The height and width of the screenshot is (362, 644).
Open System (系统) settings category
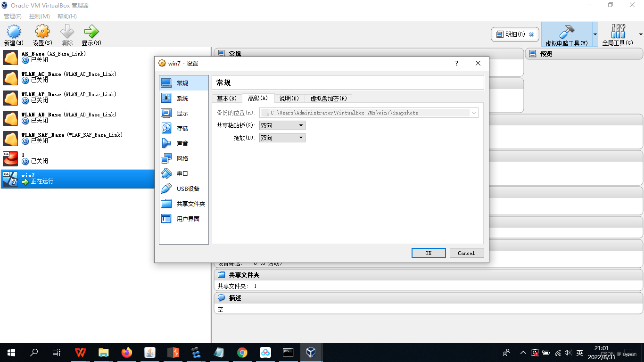[x=184, y=98]
